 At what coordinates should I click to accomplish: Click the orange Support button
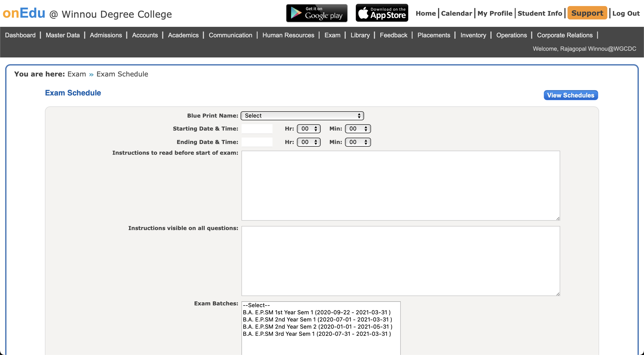point(587,13)
